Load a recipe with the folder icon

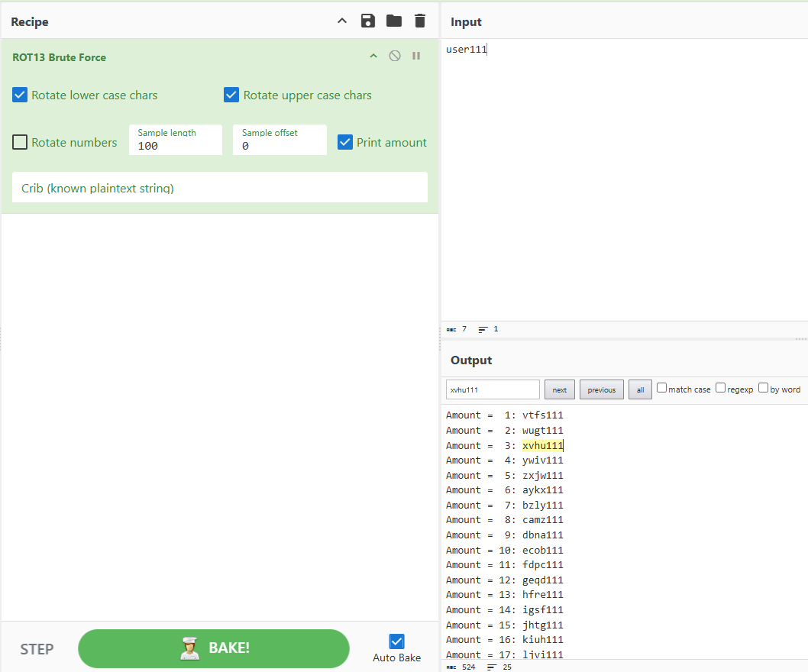coord(394,21)
